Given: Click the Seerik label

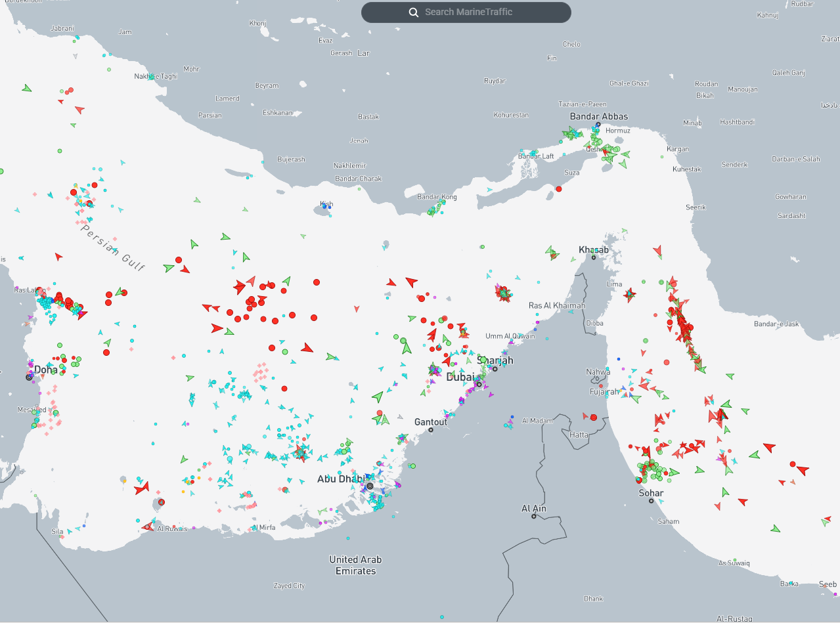Looking at the screenshot, I should pos(696,207).
